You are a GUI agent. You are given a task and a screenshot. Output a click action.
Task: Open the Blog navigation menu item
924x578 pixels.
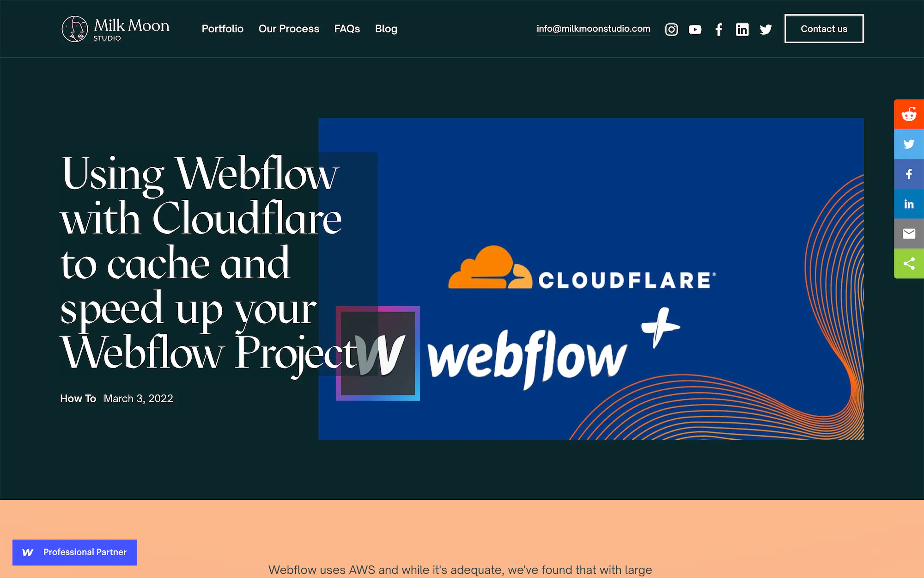tap(386, 28)
